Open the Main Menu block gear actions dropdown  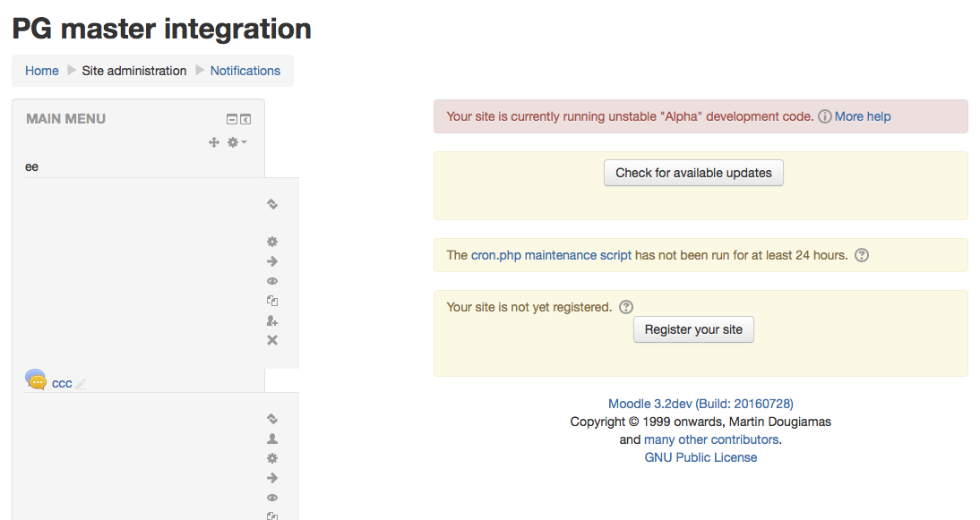(x=236, y=142)
